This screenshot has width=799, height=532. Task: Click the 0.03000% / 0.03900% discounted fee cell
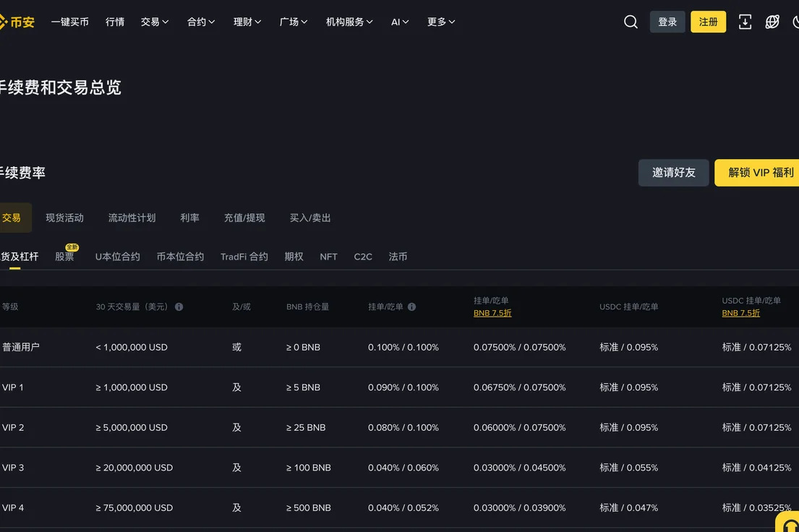519,508
